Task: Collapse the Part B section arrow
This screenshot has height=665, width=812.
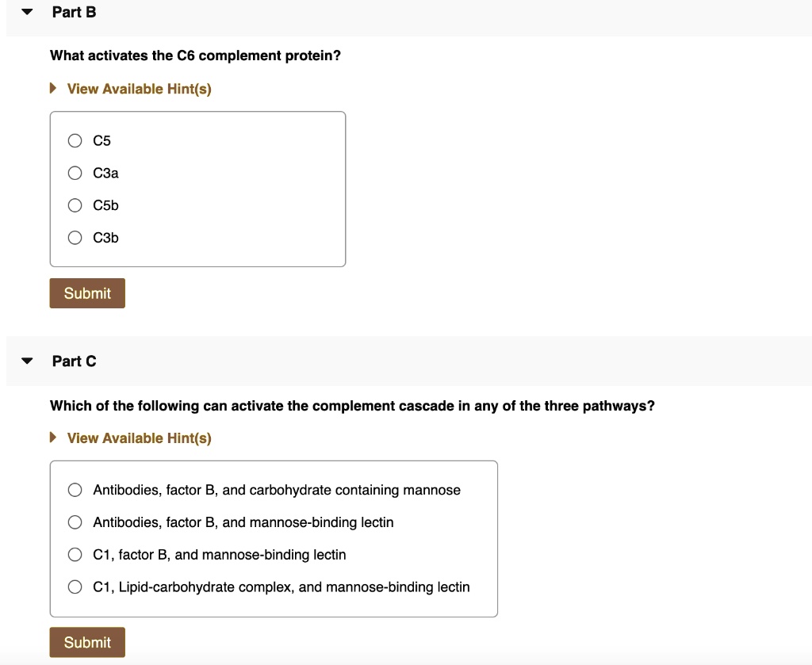Action: (x=28, y=13)
